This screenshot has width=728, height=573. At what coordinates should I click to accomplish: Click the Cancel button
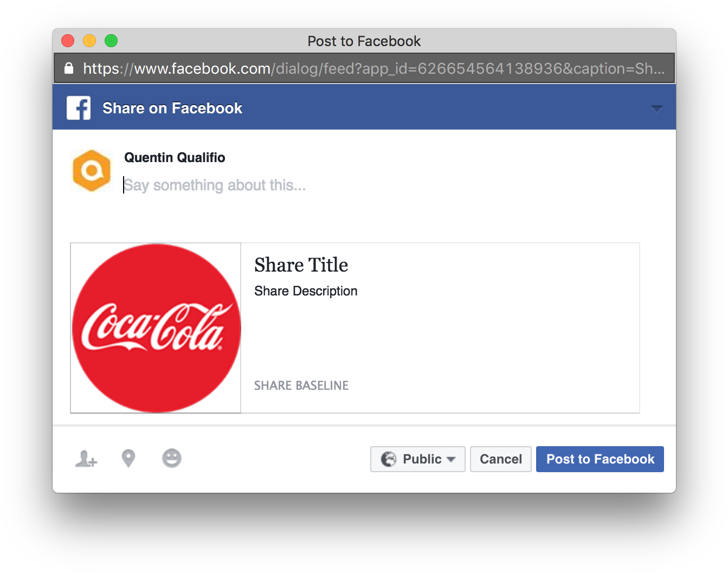click(x=501, y=459)
